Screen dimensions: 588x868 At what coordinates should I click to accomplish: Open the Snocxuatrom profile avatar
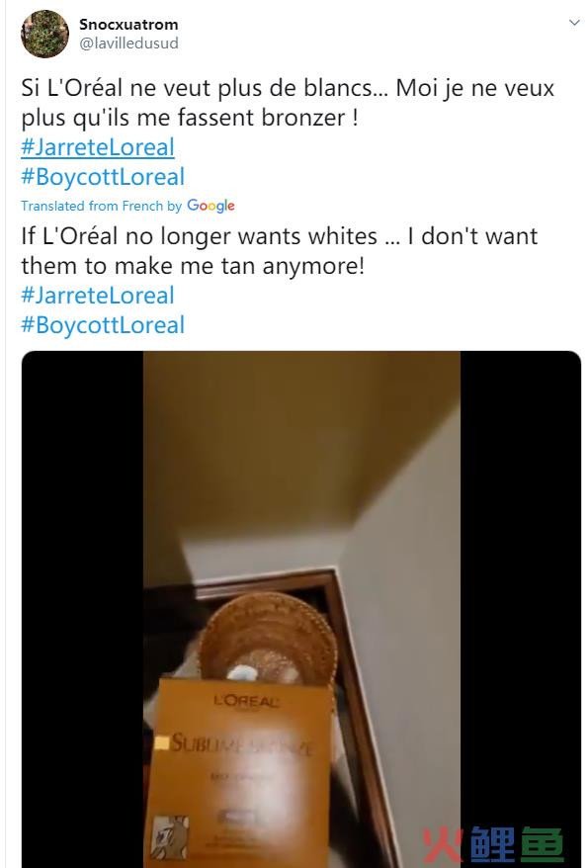click(x=44, y=34)
